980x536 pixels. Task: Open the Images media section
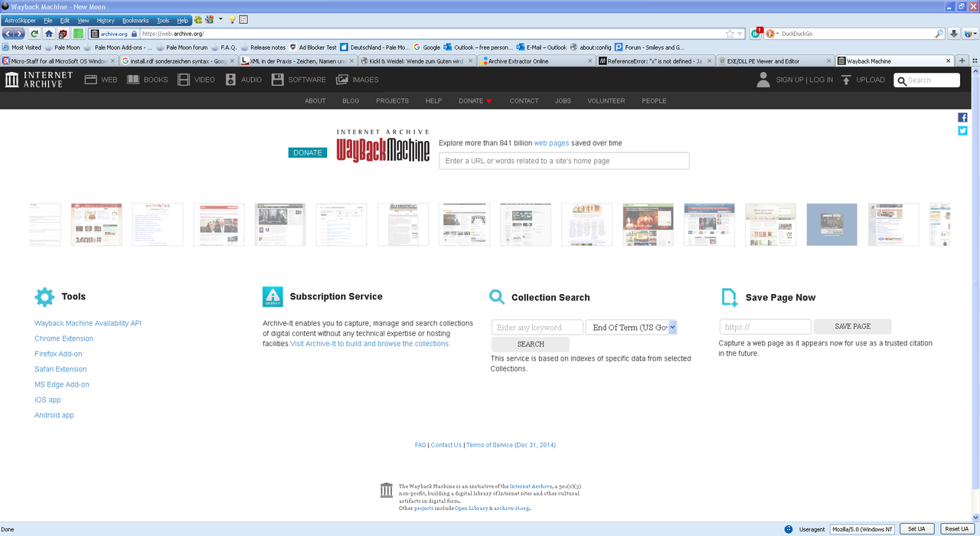click(x=358, y=80)
